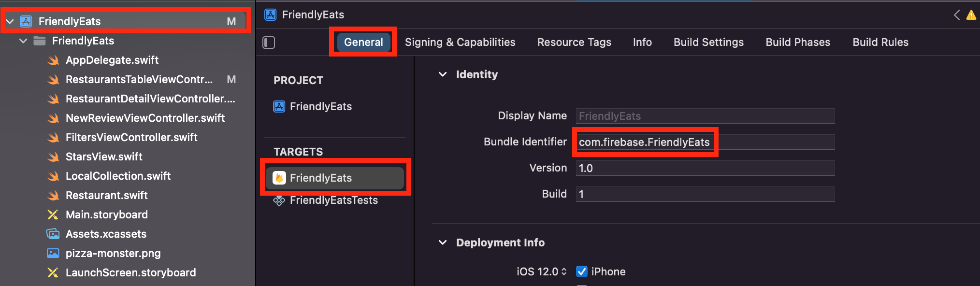Screen dimensions: 980x286
Task: Select LocalCollection.swift in the file list
Action: coord(118,176)
